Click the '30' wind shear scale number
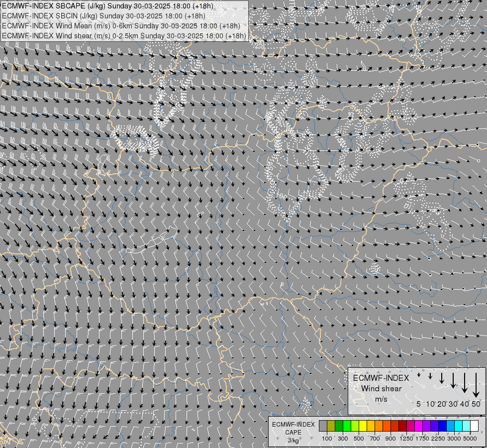 (453, 404)
